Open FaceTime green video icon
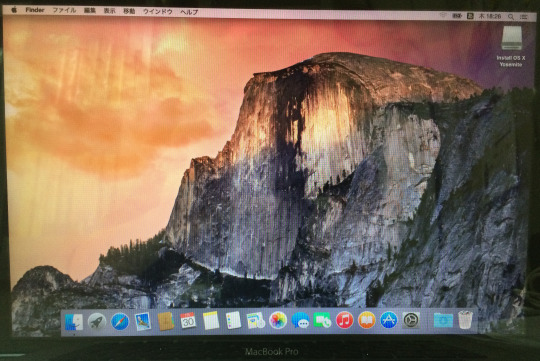 [322, 320]
